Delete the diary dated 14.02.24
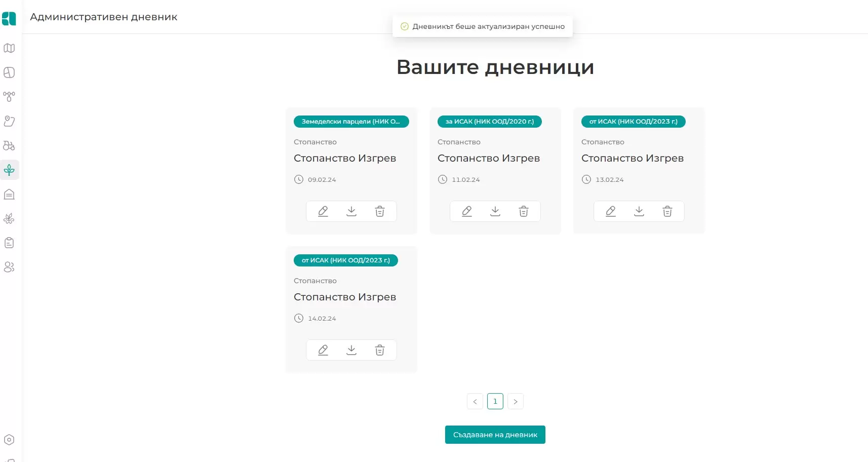This screenshot has width=868, height=462. (x=380, y=350)
